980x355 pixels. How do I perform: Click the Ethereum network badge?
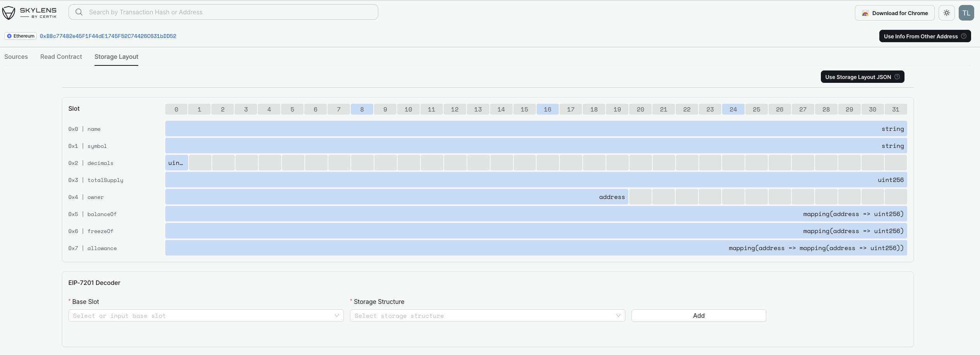(20, 36)
